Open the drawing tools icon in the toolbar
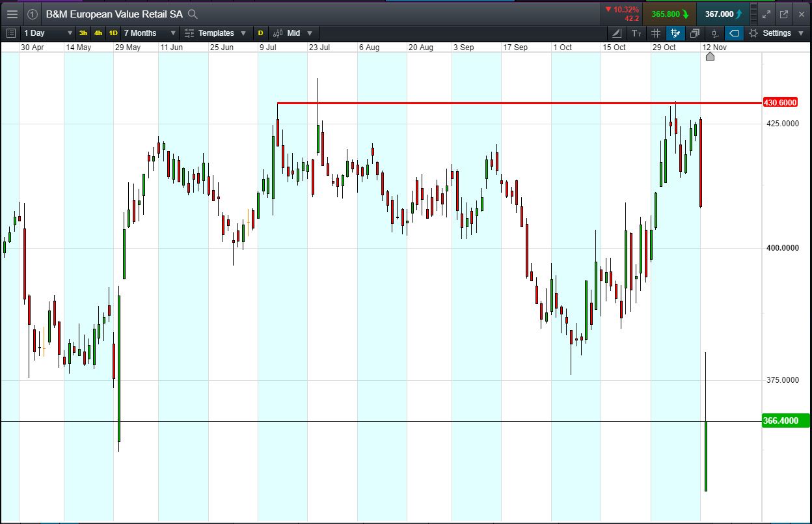Viewport: 812px width, 524px height. (x=617, y=33)
